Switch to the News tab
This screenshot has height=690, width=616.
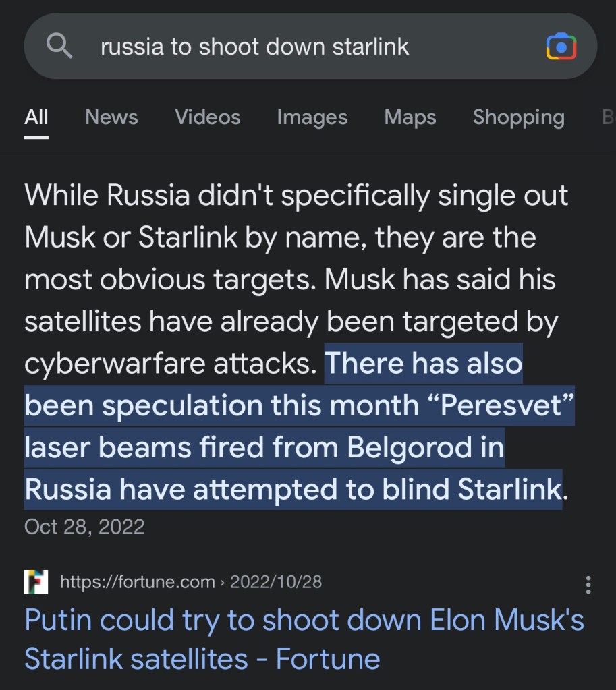[111, 117]
